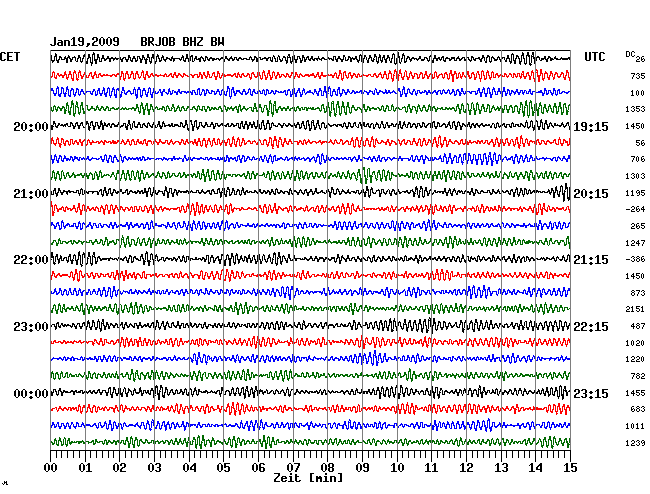650x494 pixels.
Task: Click the 21:00 CET time label
Action: tap(31, 194)
